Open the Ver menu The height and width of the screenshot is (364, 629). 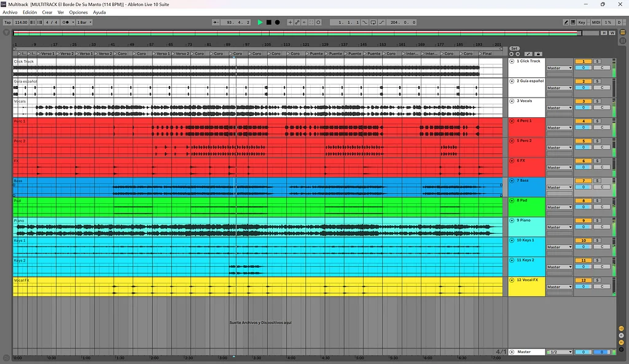pos(61,12)
